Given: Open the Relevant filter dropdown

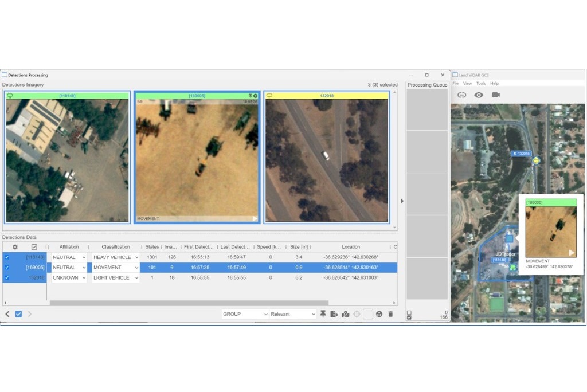Looking at the screenshot, I should 292,314.
